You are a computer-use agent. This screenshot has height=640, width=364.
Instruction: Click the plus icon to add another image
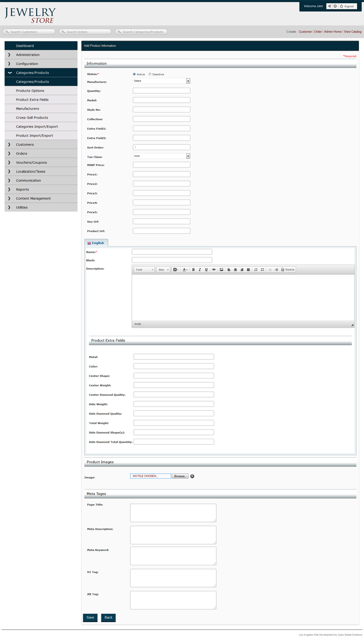click(192, 476)
